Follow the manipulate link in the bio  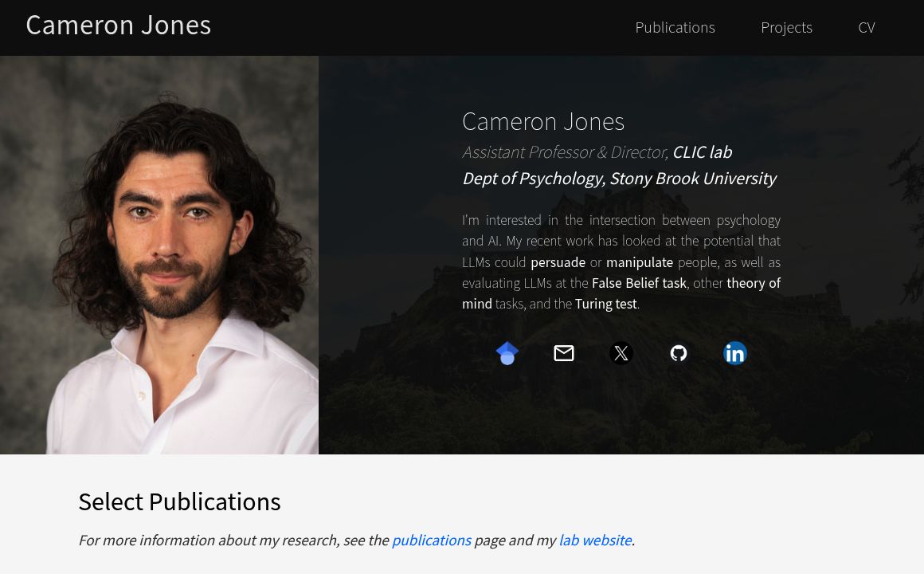pyautogui.click(x=640, y=261)
